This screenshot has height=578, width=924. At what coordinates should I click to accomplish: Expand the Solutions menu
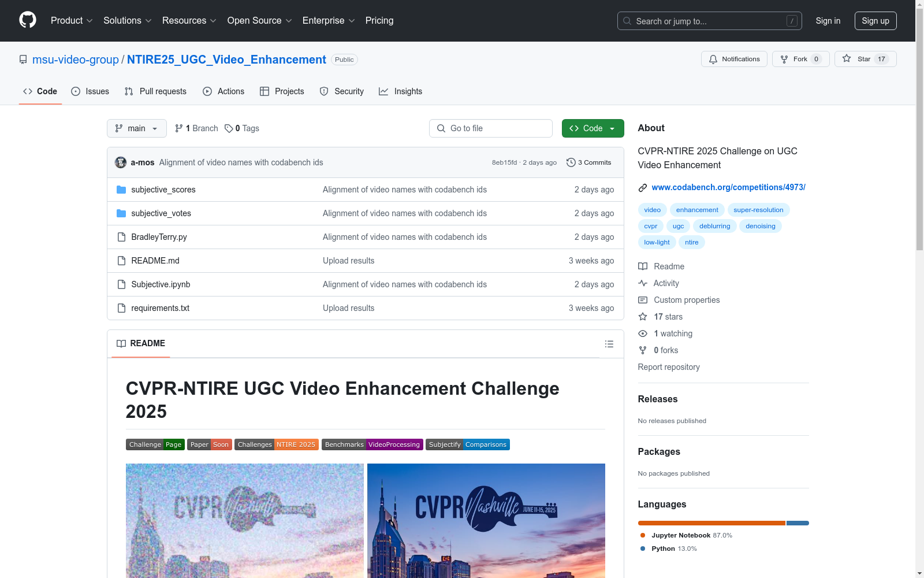pos(128,20)
